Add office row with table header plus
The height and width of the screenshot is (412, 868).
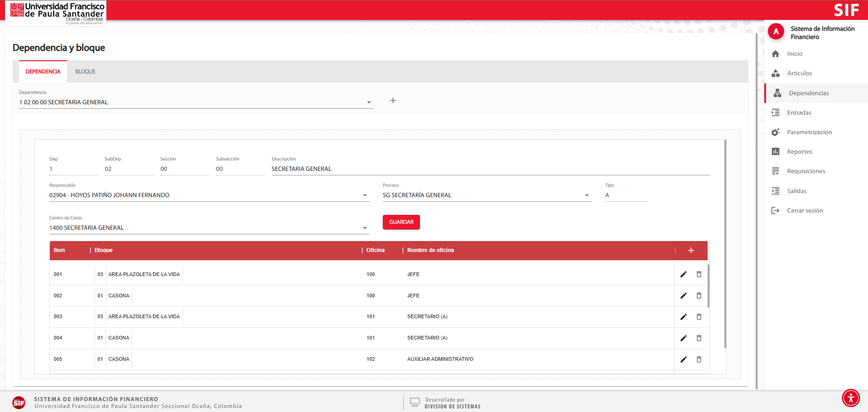point(691,250)
